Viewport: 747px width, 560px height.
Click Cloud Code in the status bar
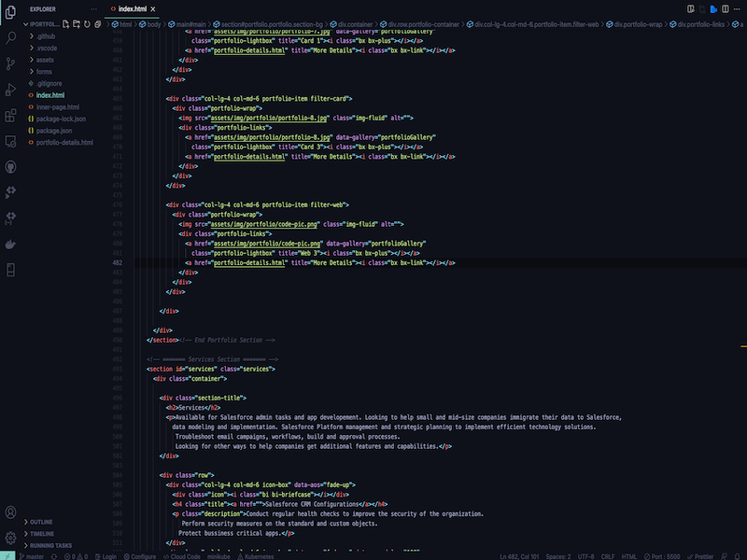pyautogui.click(x=182, y=556)
